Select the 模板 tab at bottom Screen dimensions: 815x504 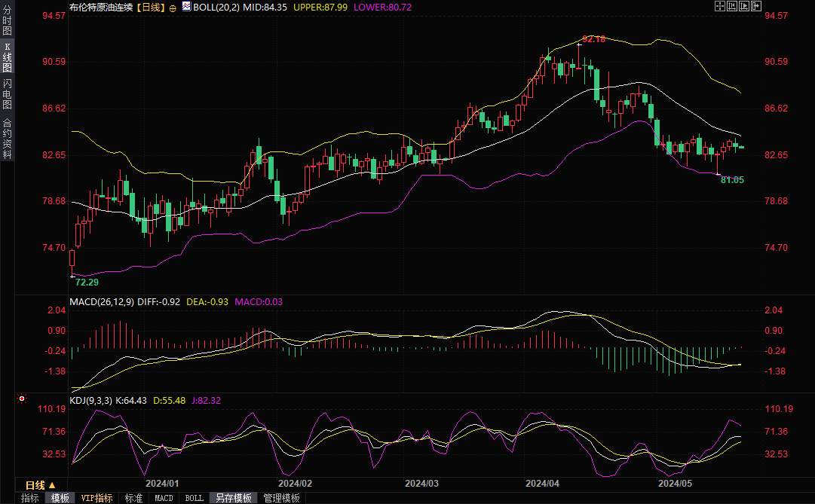pos(60,498)
